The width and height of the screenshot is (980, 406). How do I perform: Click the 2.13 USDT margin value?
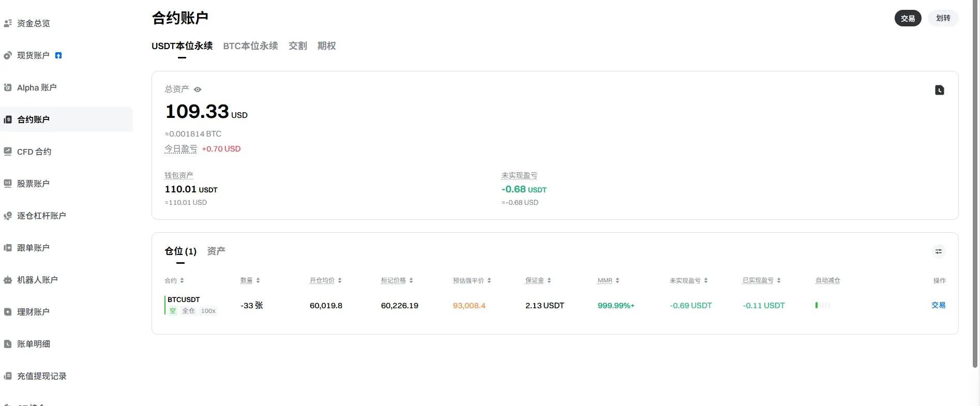(x=545, y=306)
